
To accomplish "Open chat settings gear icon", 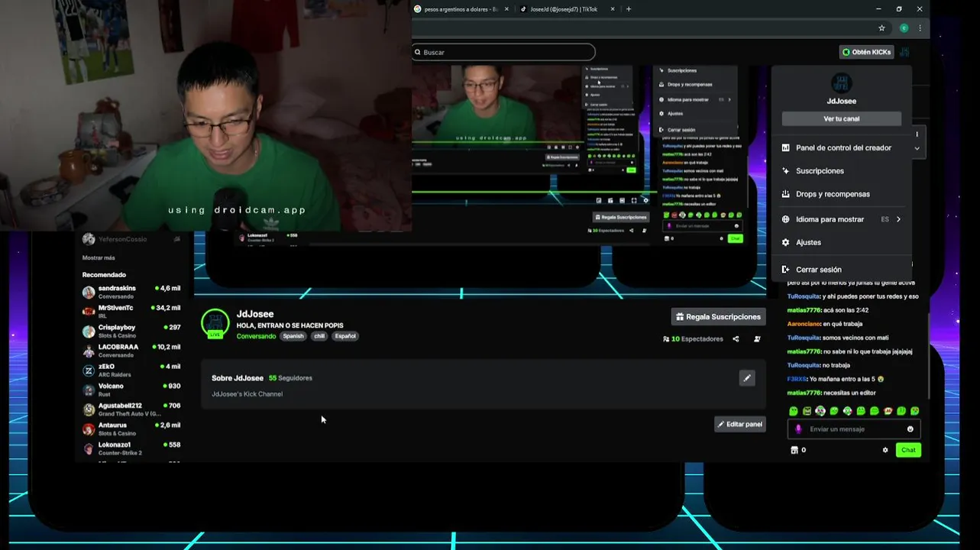I will 885,450.
